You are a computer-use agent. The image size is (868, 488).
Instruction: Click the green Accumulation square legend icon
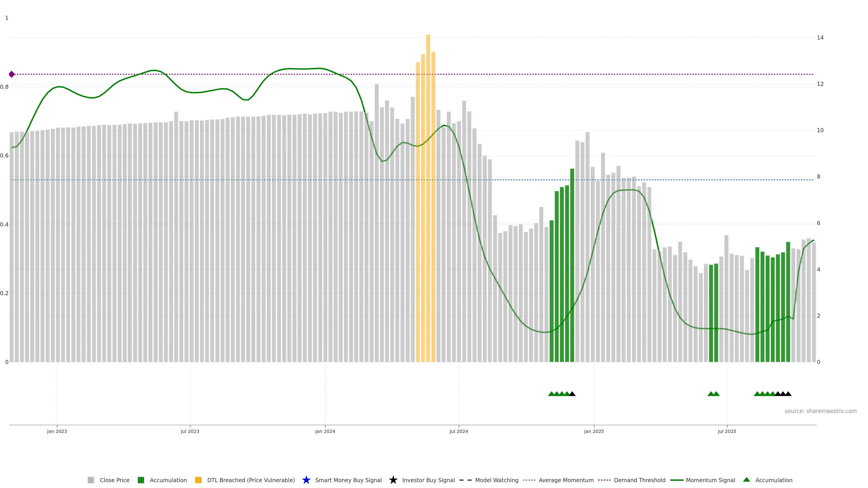point(141,480)
